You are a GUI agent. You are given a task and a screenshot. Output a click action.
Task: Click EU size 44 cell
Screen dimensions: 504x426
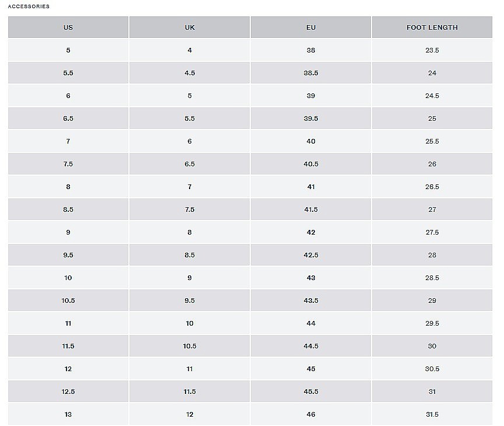(311, 323)
